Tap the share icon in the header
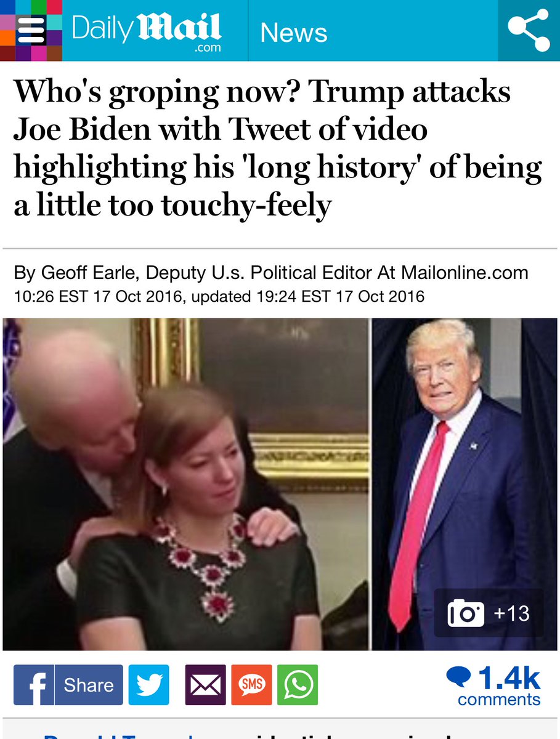The width and height of the screenshot is (560, 739). [529, 30]
